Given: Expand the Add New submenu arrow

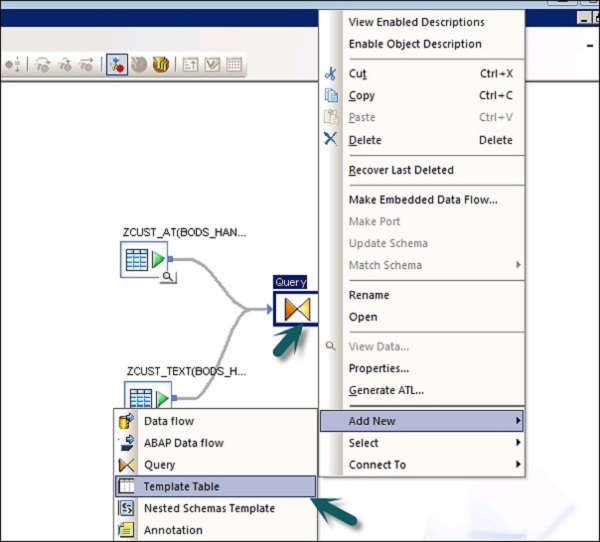Looking at the screenshot, I should pos(517,421).
